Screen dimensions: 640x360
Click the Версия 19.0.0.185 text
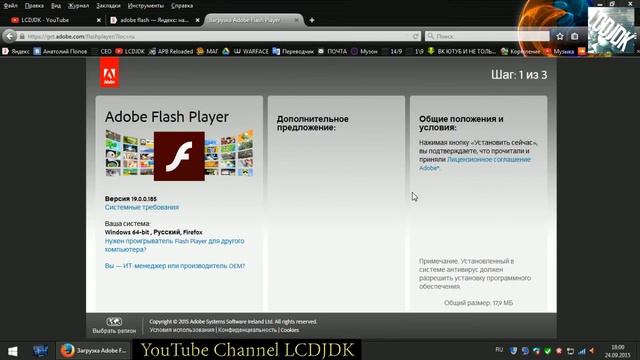click(x=131, y=199)
